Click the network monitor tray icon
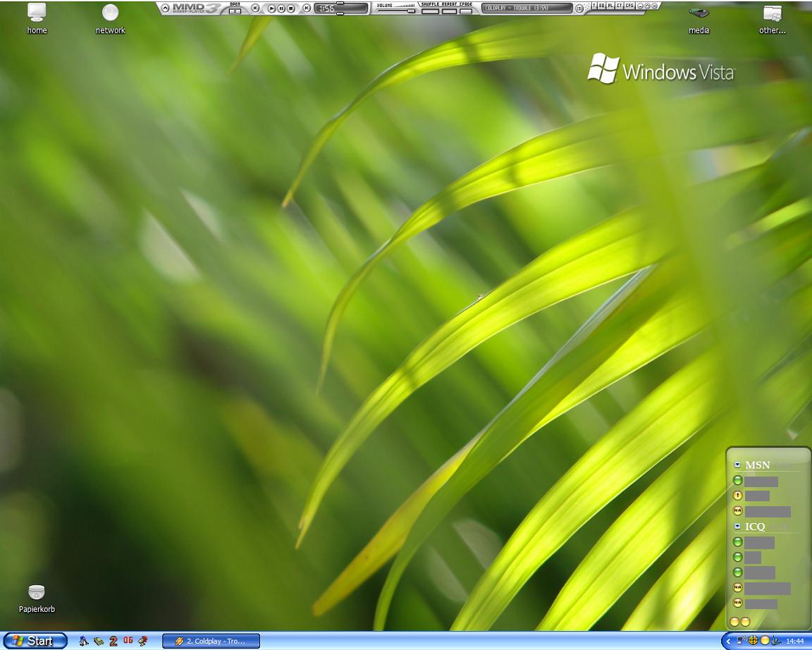The height and width of the screenshot is (650, 812). 742,641
